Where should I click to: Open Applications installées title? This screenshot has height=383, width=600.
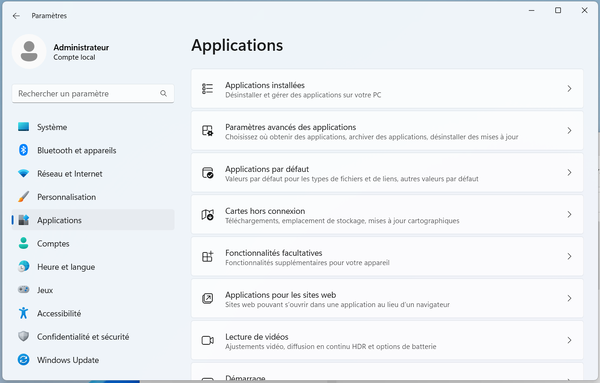tap(265, 85)
